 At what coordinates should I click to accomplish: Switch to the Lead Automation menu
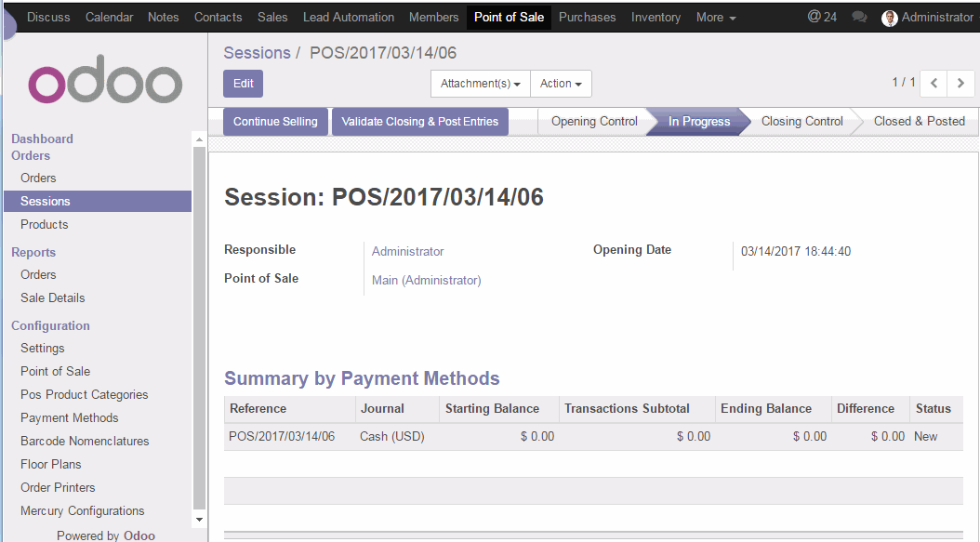point(349,18)
